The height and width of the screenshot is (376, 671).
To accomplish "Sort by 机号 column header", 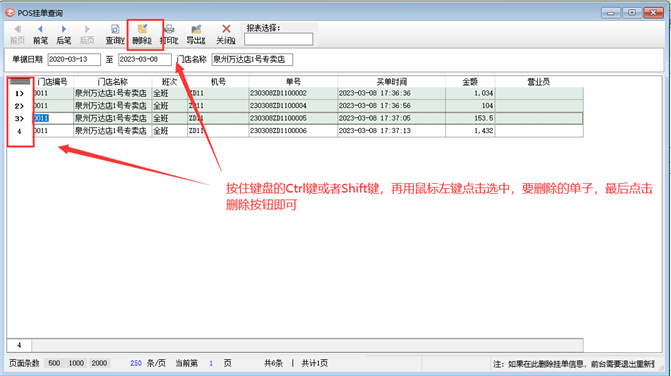I will click(x=218, y=82).
